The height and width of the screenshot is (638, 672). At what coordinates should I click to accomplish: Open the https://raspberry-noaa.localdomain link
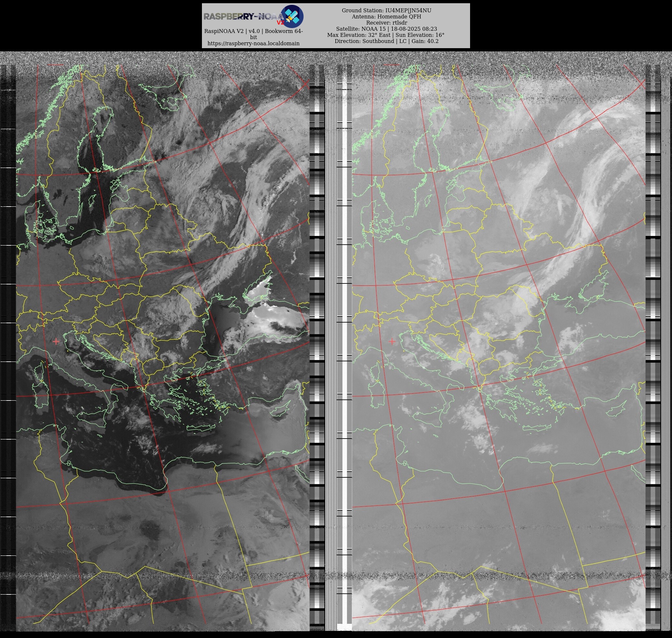click(x=254, y=44)
